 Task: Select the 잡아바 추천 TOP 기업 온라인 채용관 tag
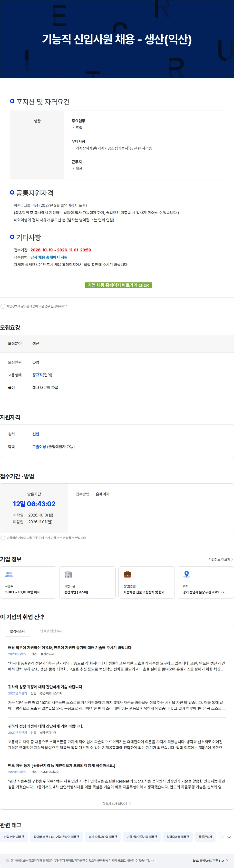[x=56, y=837]
